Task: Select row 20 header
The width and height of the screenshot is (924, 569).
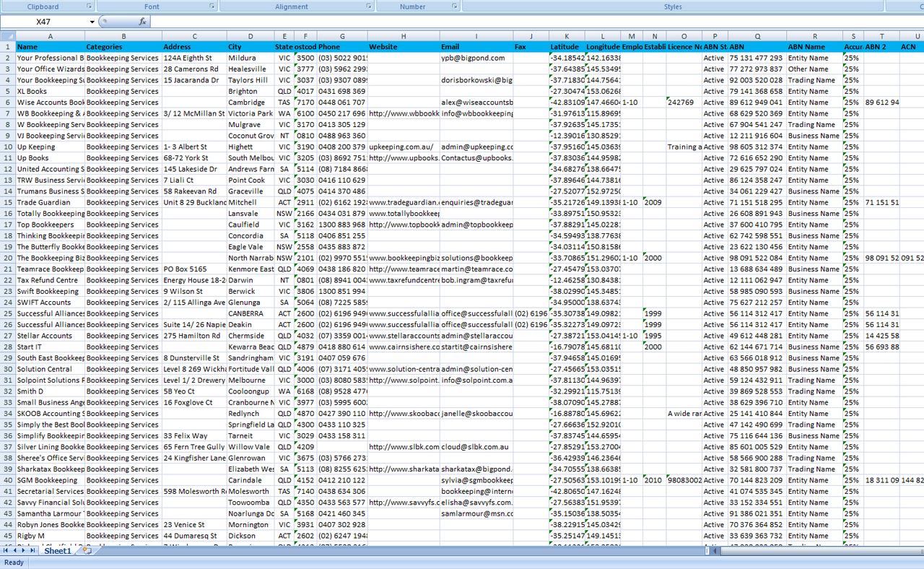Action: pos(7,258)
